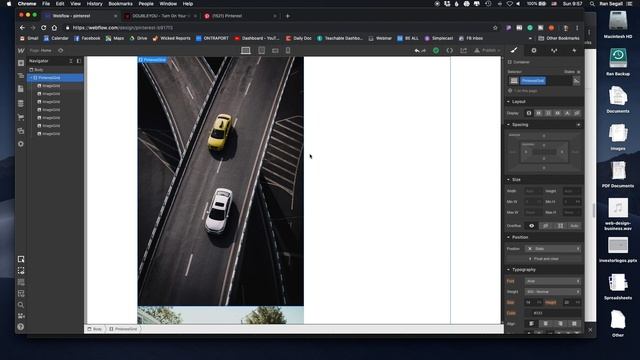Viewport: 640px width, 360px height.
Task: Collapse the Layout section
Action: click(x=518, y=102)
